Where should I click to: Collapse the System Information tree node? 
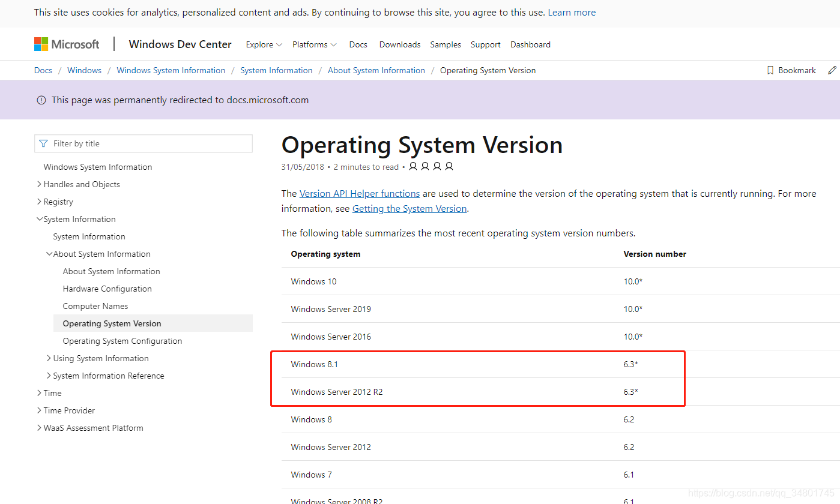[x=40, y=219]
